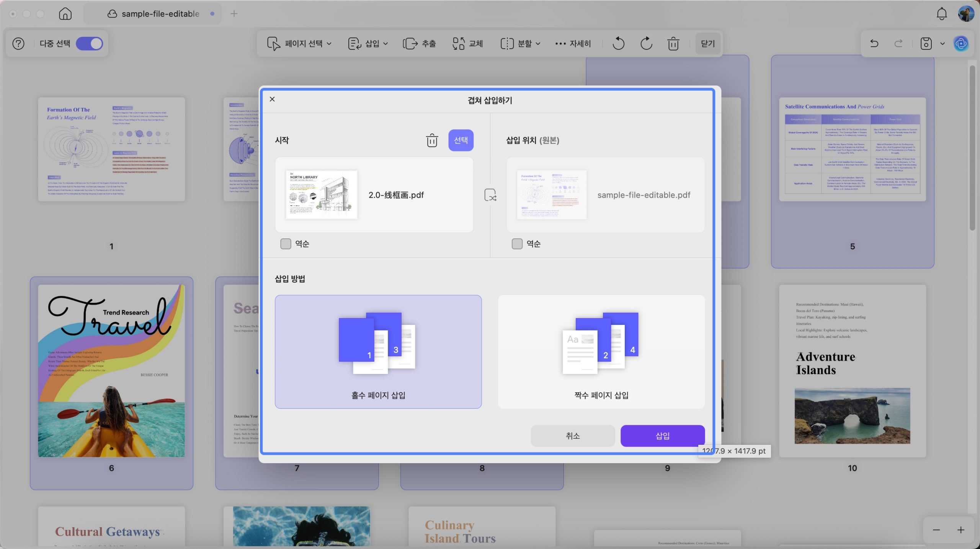Viewport: 980px width, 549px height.
Task: Toggle the 다중 선택 switch
Action: tap(90, 44)
